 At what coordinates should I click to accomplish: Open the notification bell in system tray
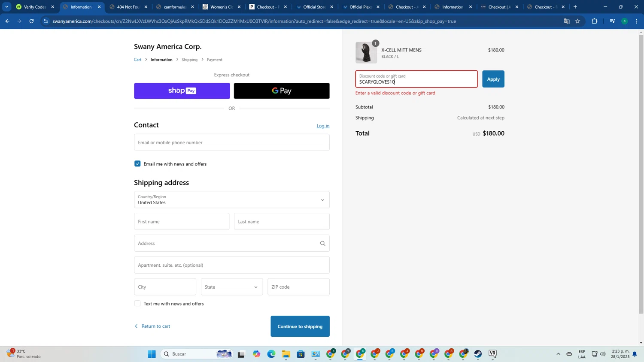pyautogui.click(x=635, y=354)
